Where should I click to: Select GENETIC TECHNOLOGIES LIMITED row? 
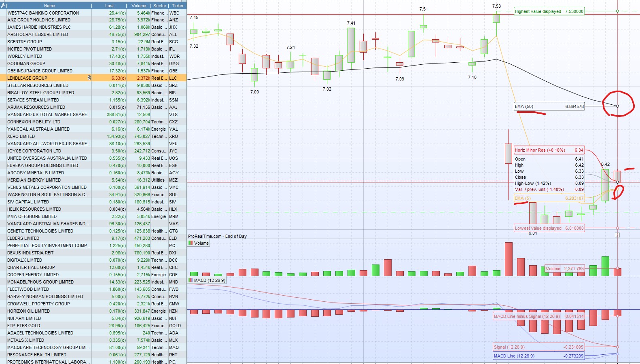[x=93, y=231]
